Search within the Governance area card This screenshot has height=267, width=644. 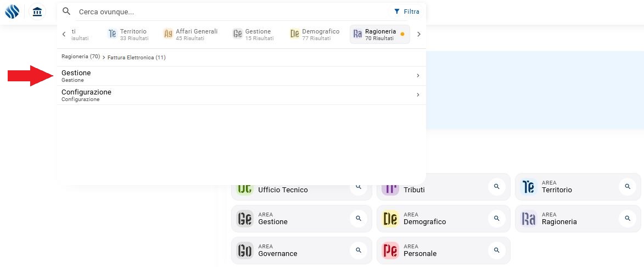359,251
